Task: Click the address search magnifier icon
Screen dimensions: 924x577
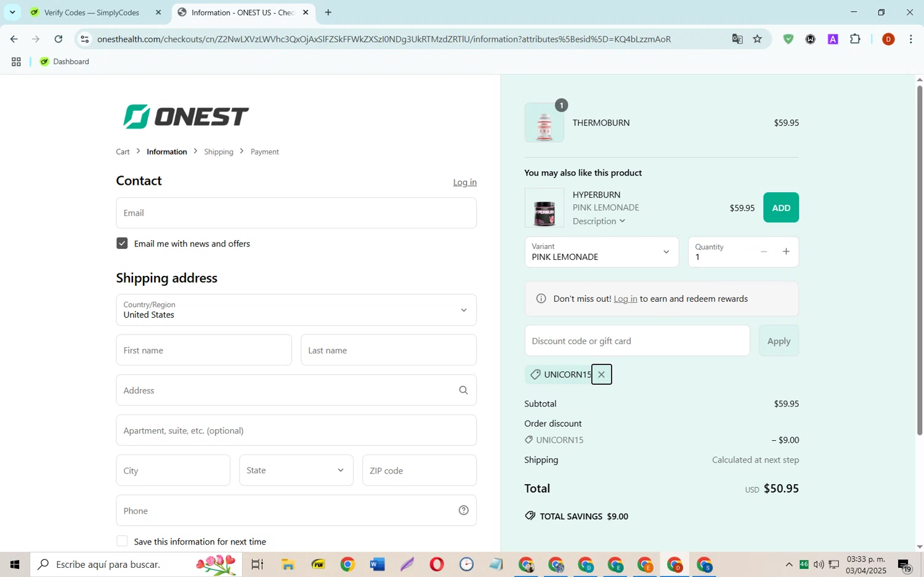Action: point(463,390)
